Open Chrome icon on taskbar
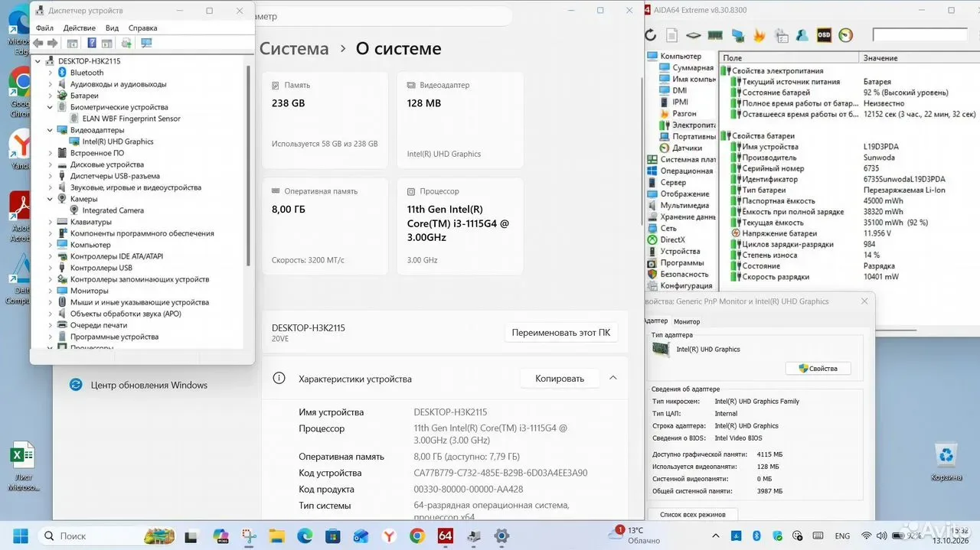The height and width of the screenshot is (550, 980). coord(417,536)
